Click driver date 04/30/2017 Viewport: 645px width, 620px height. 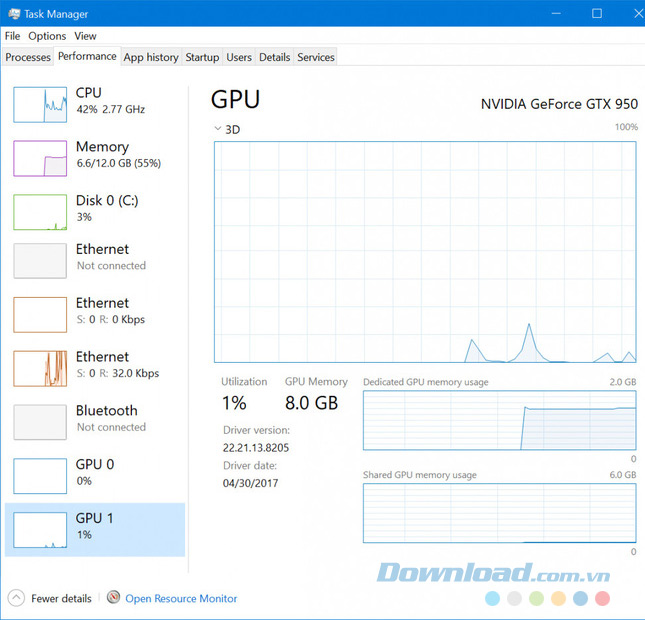coord(251,483)
